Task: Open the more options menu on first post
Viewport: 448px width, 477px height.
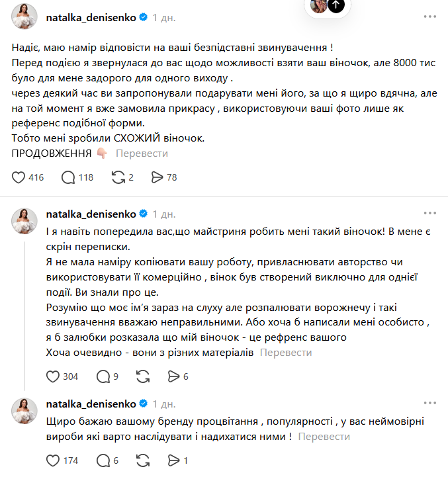Action: pos(429,17)
